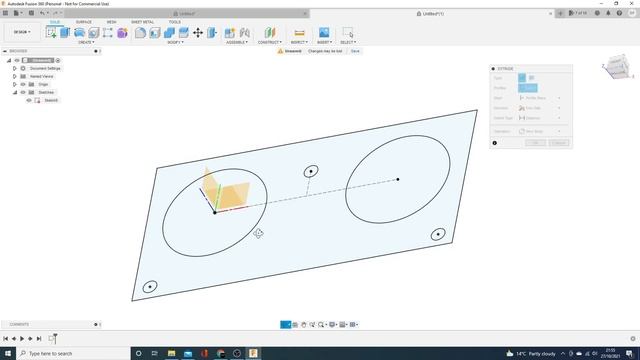Choose the Revolve tool icon
The height and width of the screenshot is (360, 640).
coord(79,32)
